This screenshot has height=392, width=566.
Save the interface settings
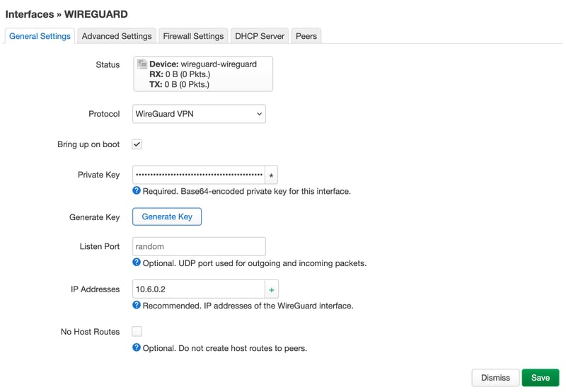coord(541,378)
